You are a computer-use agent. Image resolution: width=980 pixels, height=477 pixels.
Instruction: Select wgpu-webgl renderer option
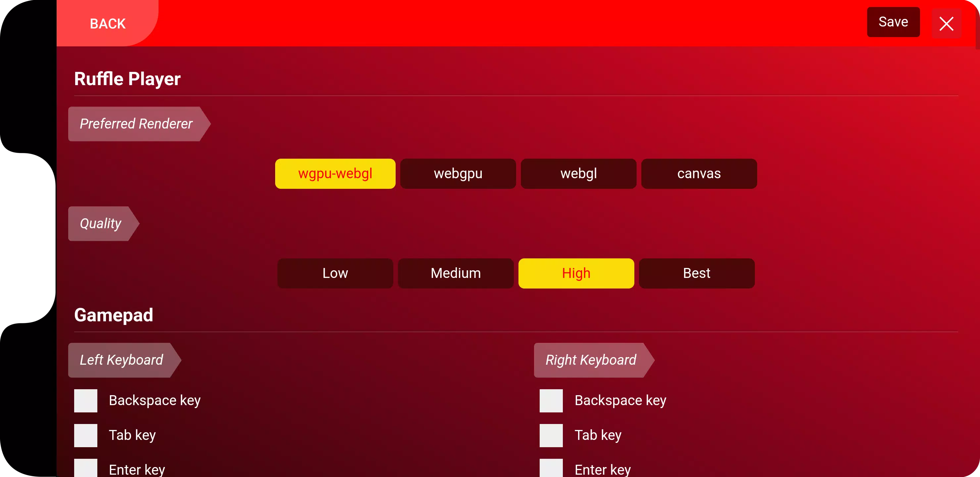[335, 173]
